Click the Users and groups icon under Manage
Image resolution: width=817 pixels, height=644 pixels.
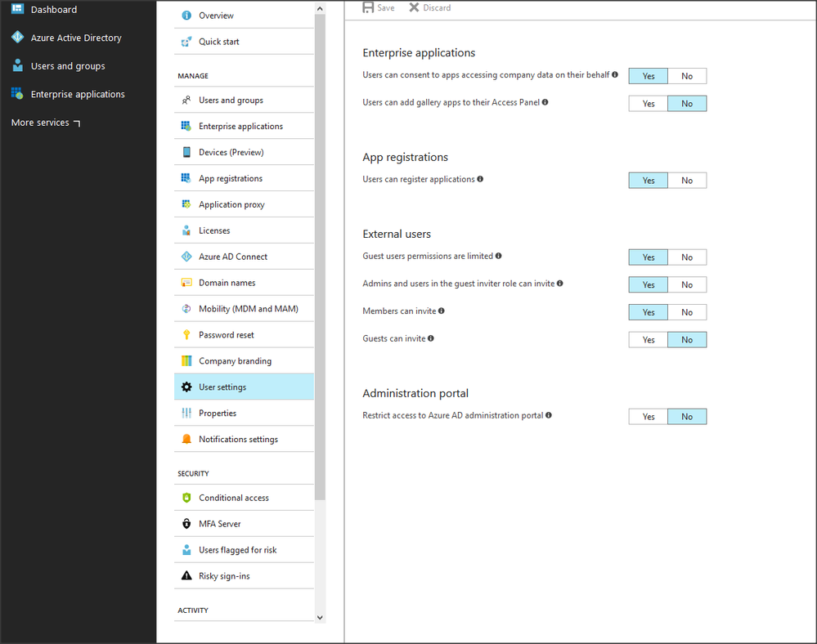click(186, 100)
